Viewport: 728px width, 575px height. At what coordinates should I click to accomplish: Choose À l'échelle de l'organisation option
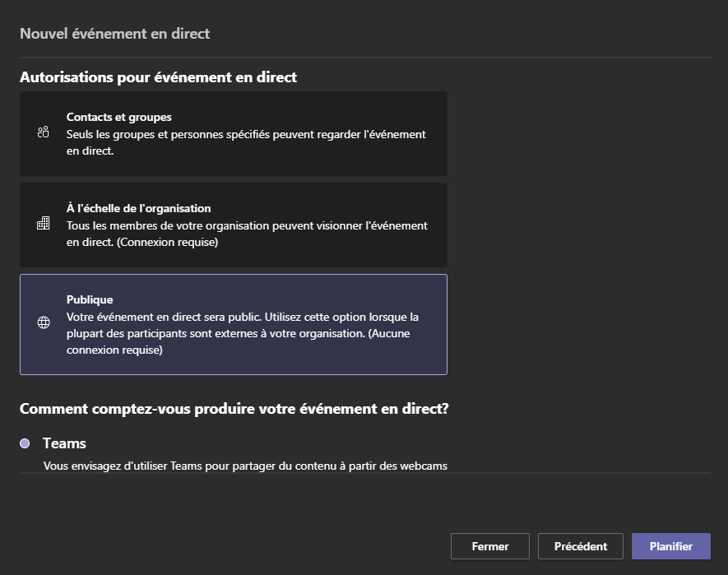tap(234, 225)
